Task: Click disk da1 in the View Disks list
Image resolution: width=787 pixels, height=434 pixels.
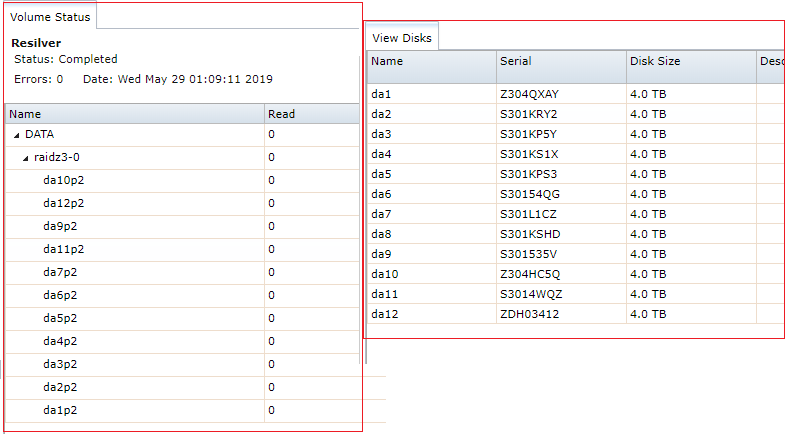Action: 381,94
